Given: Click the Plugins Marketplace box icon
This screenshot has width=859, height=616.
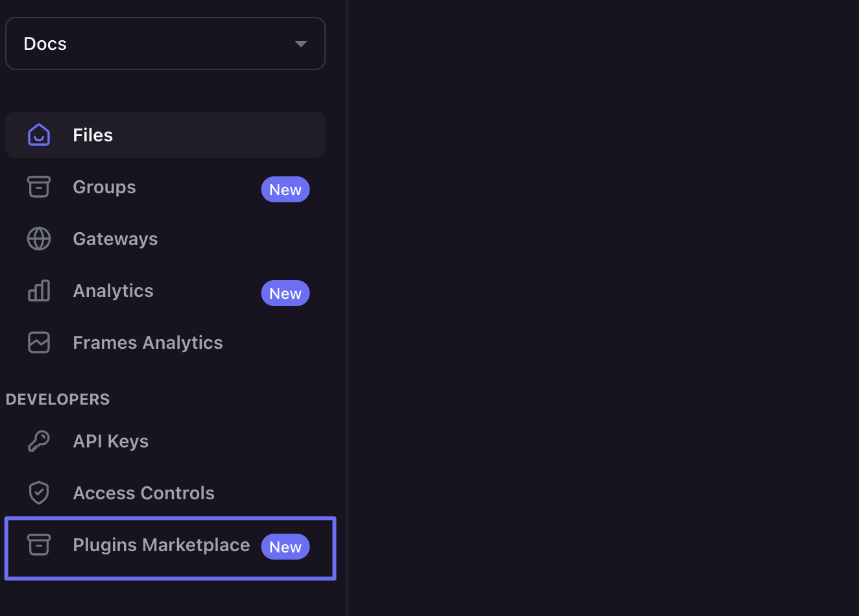Looking at the screenshot, I should click(39, 545).
